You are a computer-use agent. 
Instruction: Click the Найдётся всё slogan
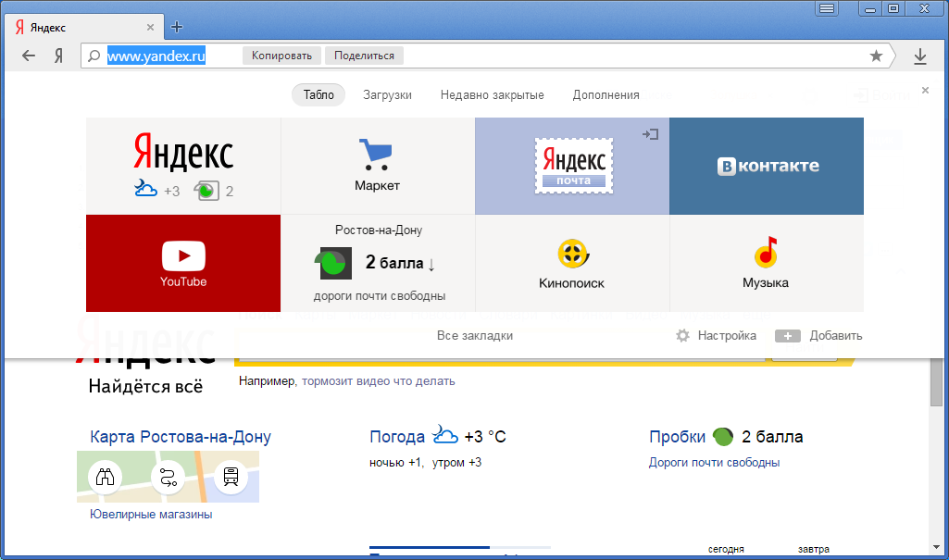pyautogui.click(x=146, y=386)
